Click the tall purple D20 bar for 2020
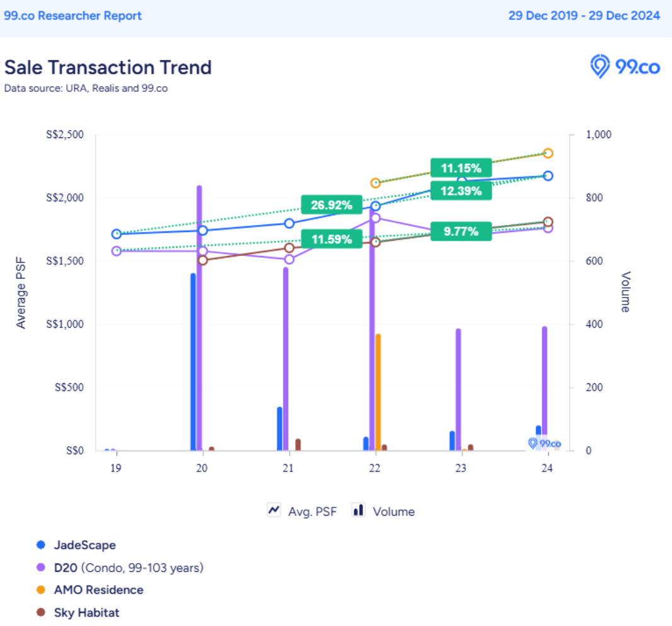 (199, 315)
